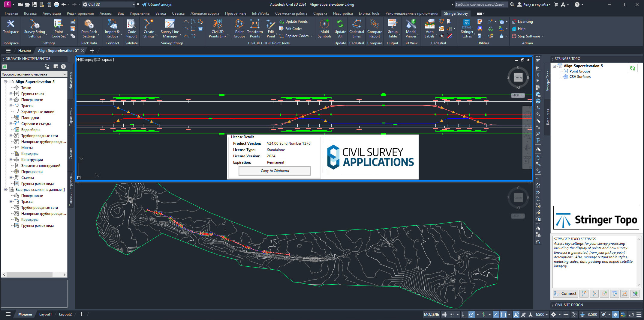The height and width of the screenshot is (320, 644).
Task: Open Survey String Settings
Action: click(x=35, y=28)
